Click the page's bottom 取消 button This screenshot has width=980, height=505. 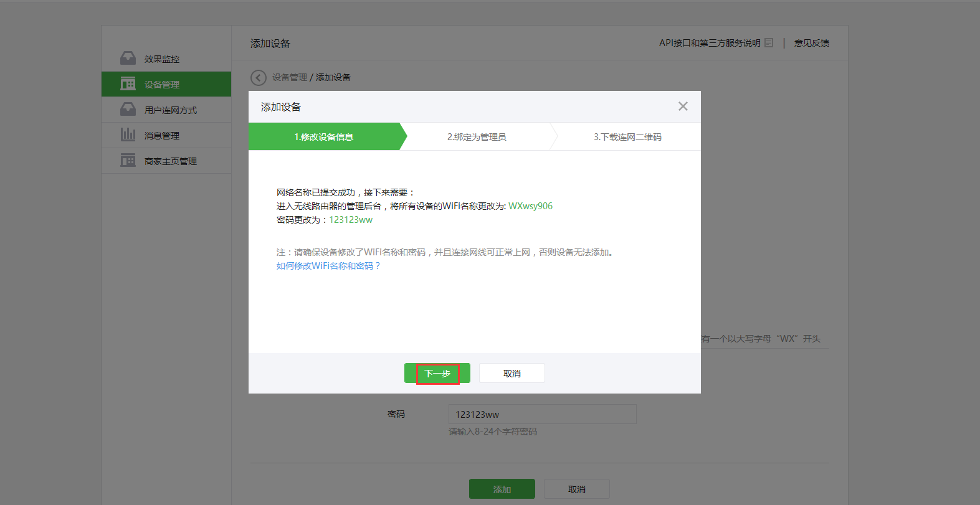pyautogui.click(x=577, y=489)
